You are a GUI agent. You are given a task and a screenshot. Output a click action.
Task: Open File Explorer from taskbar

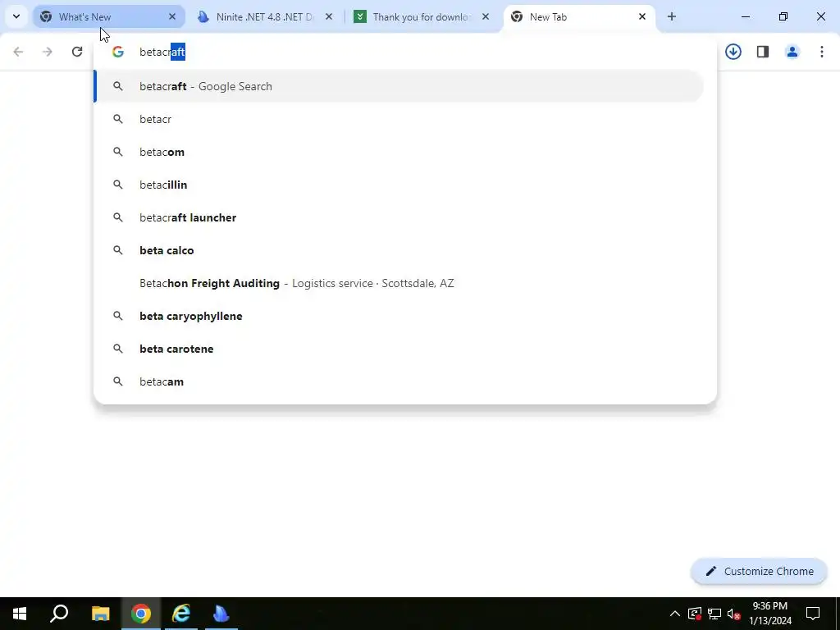click(100, 614)
